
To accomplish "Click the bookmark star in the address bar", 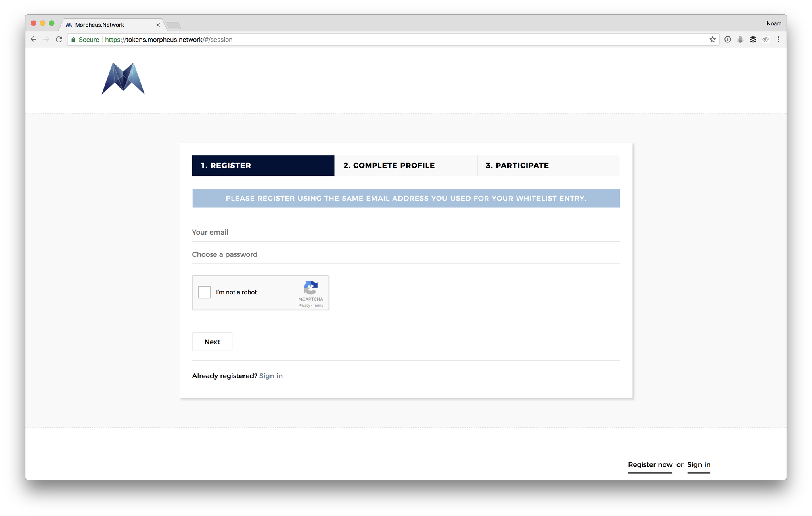I will 712,39.
